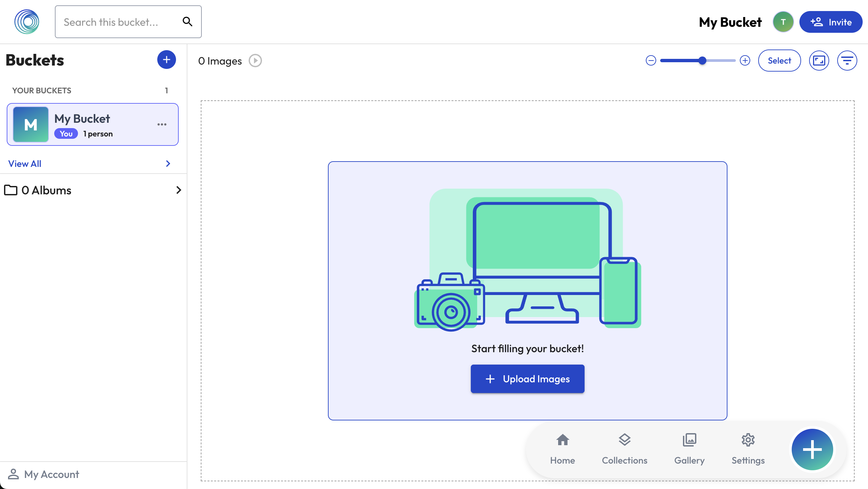This screenshot has width=868, height=489.
Task: Select My Bucket in sidebar
Action: click(x=93, y=125)
